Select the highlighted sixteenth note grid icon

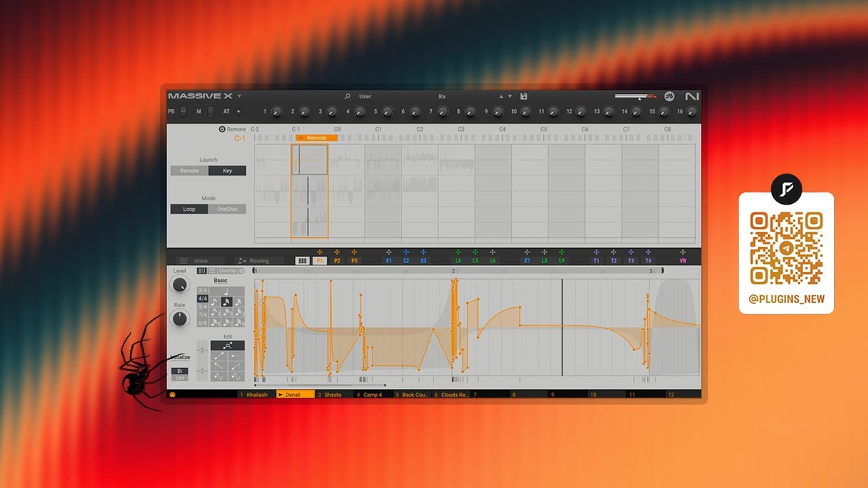(227, 301)
